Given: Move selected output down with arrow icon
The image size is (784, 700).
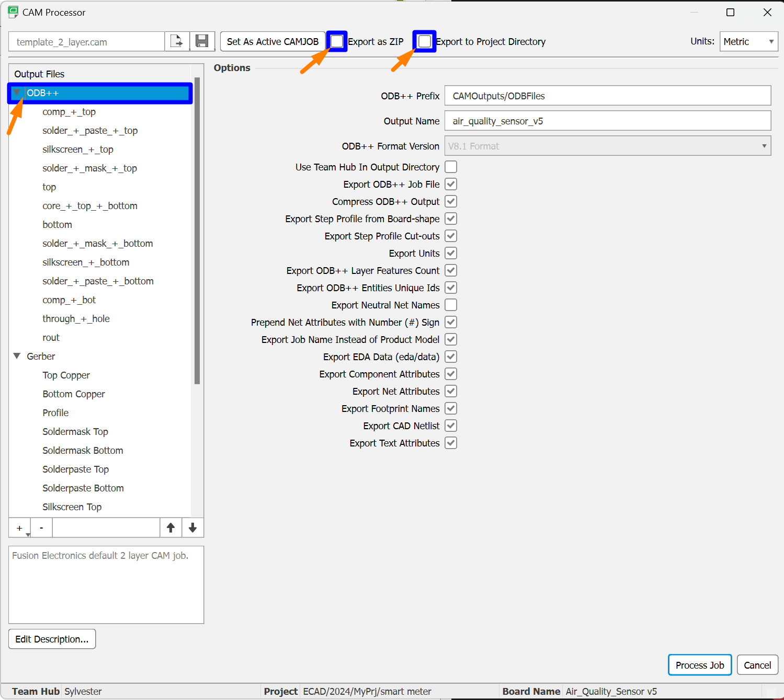Looking at the screenshot, I should [192, 527].
